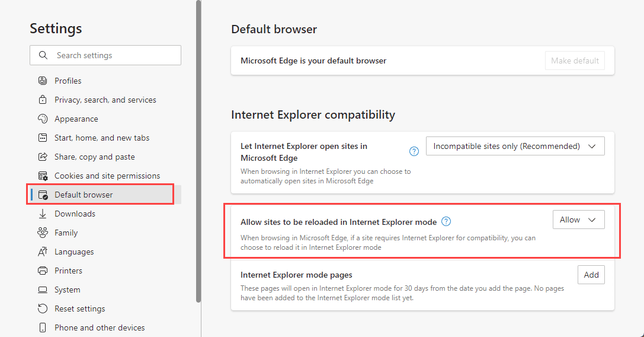
Task: Click 'Internet Explorer mode pages' label
Action: tap(297, 275)
